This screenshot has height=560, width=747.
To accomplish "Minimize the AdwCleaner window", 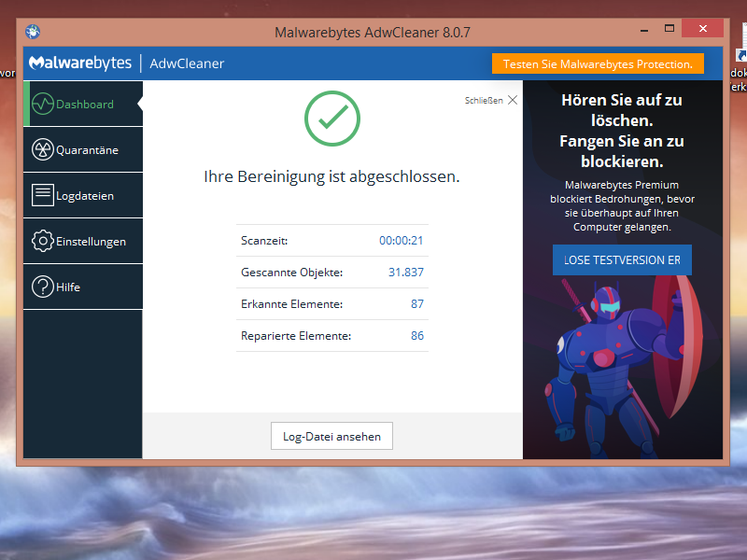I will (644, 30).
